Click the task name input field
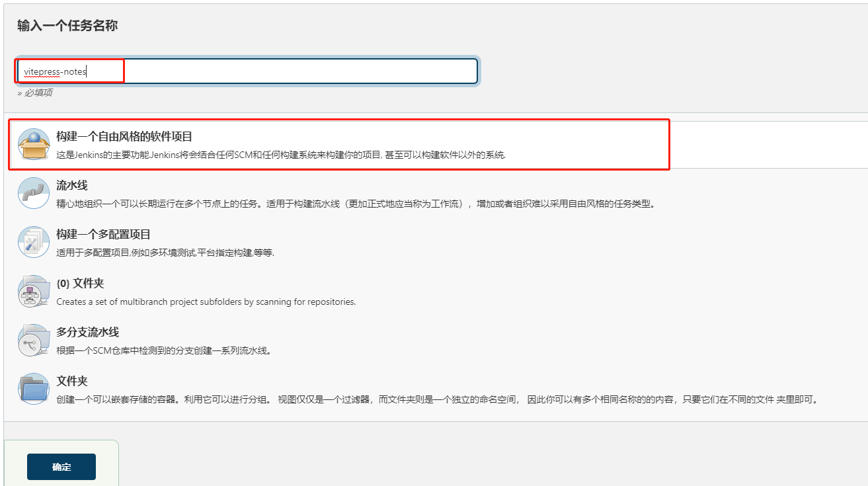The image size is (868, 486). (x=247, y=71)
